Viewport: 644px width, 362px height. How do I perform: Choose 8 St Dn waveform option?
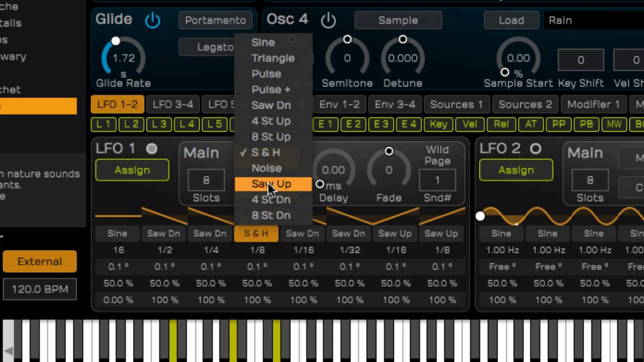pyautogui.click(x=273, y=215)
